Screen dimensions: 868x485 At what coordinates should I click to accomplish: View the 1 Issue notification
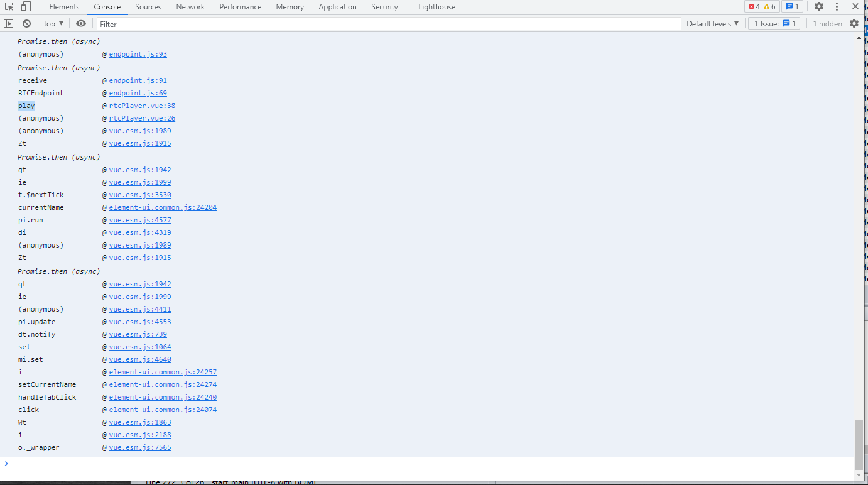pyautogui.click(x=774, y=23)
